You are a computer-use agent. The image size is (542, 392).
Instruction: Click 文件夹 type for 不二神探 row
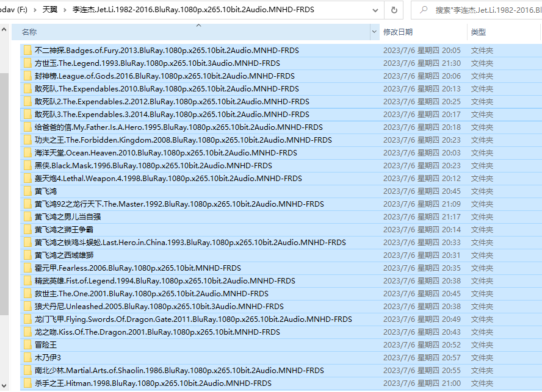point(482,51)
